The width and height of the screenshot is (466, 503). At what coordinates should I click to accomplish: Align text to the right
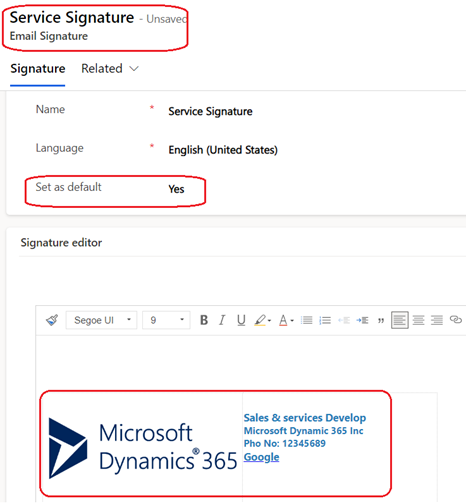(x=437, y=320)
